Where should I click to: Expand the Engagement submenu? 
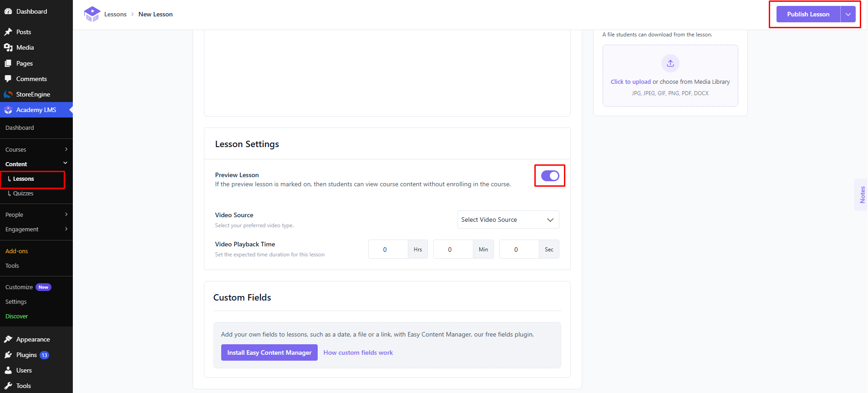coord(66,229)
